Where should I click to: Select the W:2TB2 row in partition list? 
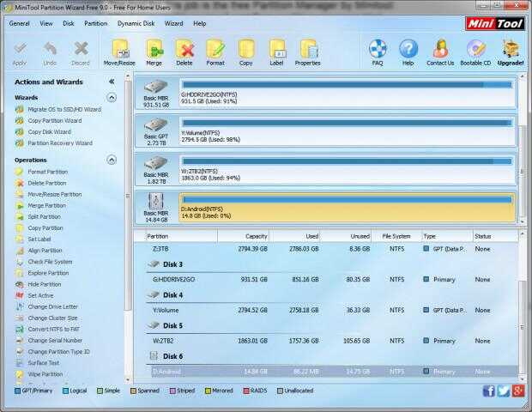332,341
